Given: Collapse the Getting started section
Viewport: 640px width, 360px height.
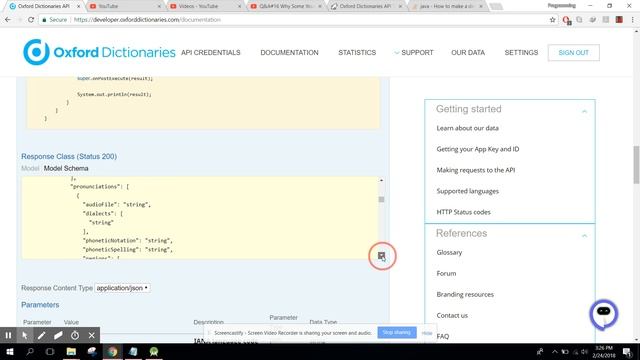Looking at the screenshot, I should coord(584,111).
